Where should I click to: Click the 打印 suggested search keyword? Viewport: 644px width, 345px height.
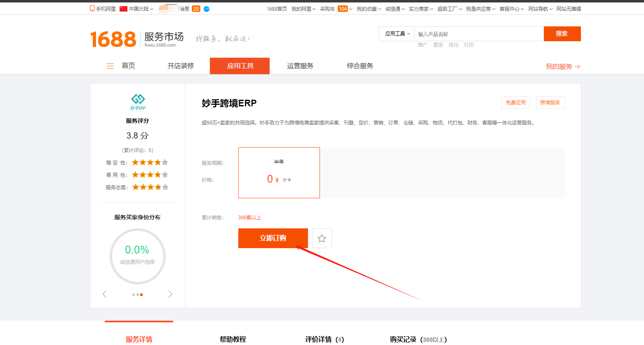click(469, 45)
